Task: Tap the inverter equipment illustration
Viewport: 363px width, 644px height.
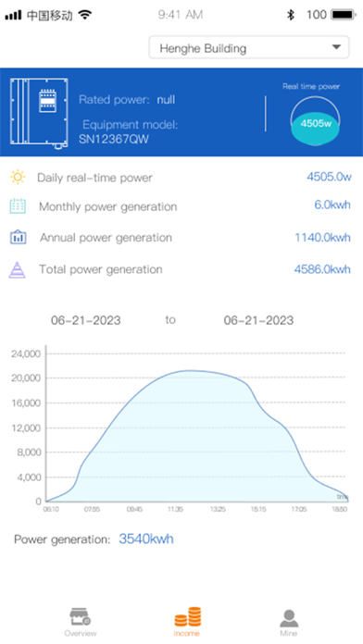Action: [39, 113]
